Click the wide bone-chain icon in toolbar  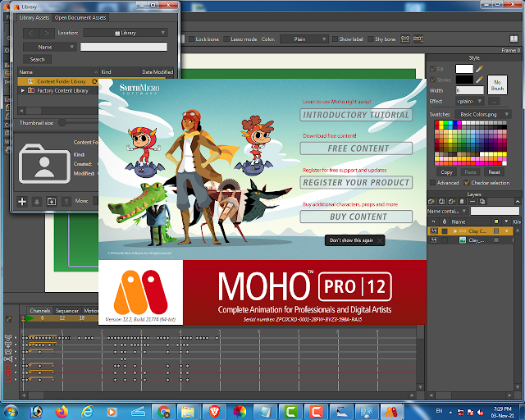[418, 39]
